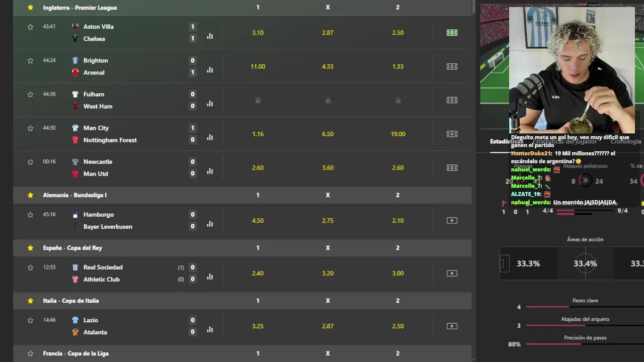Viewport: 644px width, 362px height.
Task: Collapse the Inglaterra - Premier League section header
Action: [80, 8]
